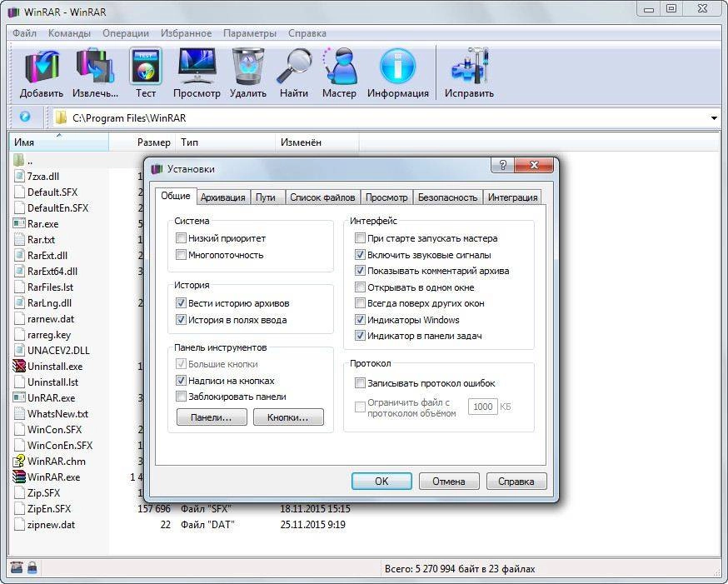This screenshot has width=728, height=584.
Task: Open the Параметры menu
Action: (x=250, y=33)
